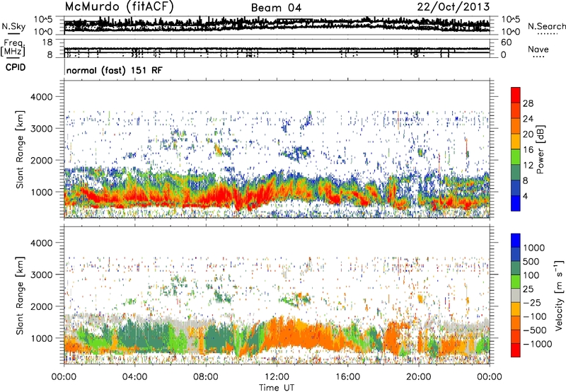Click the 'Velocity [m s-1]' colorbar title
Image resolution: width=566 pixels, height=392 pixels.
559,295
